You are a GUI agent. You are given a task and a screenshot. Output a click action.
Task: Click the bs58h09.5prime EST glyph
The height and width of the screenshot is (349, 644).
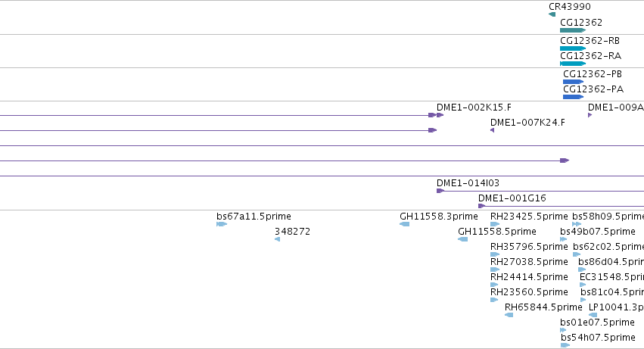[577, 224]
